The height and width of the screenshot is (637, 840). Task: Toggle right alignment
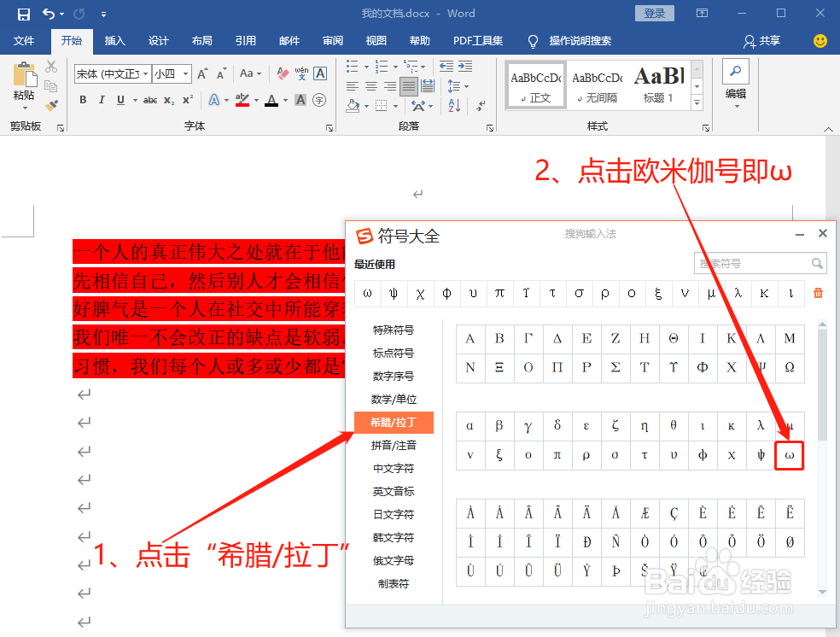click(390, 85)
